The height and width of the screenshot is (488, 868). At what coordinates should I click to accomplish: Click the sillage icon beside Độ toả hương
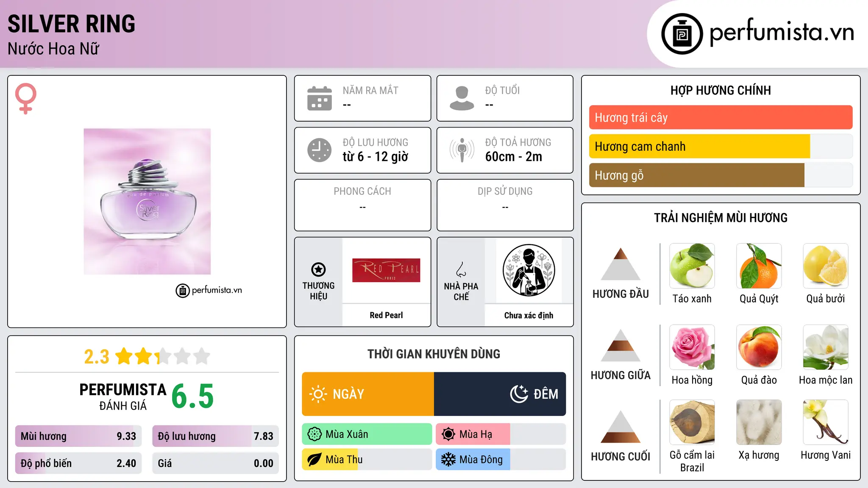pos(462,150)
